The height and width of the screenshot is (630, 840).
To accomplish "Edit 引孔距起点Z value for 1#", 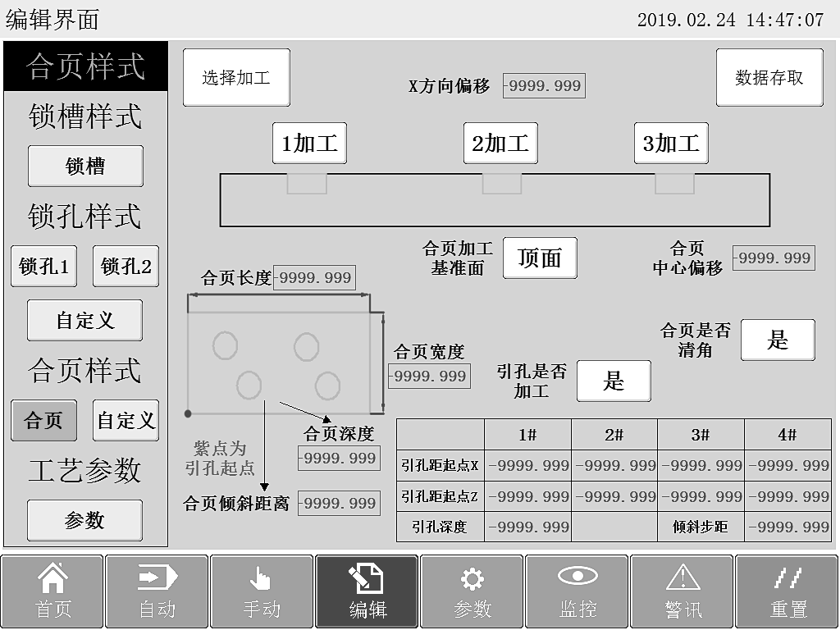I will [x=528, y=496].
